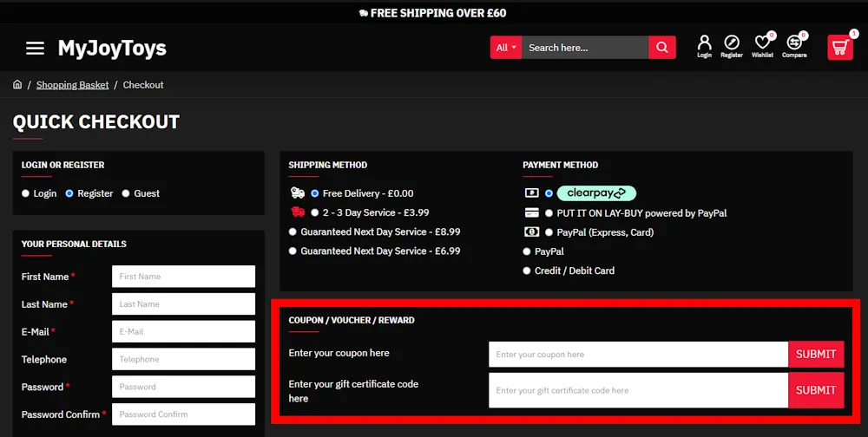Screen dimensions: 868x437
Task: Click the QUICK CHECKOUT heading
Action: (x=96, y=121)
